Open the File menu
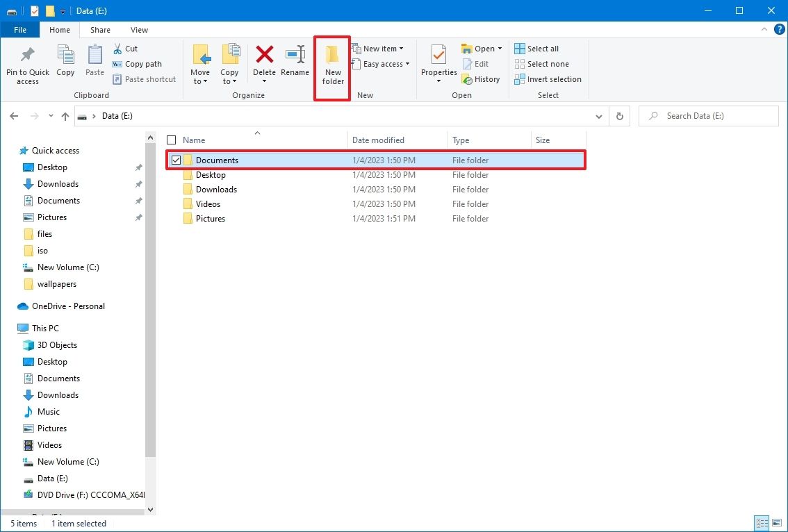 click(20, 30)
